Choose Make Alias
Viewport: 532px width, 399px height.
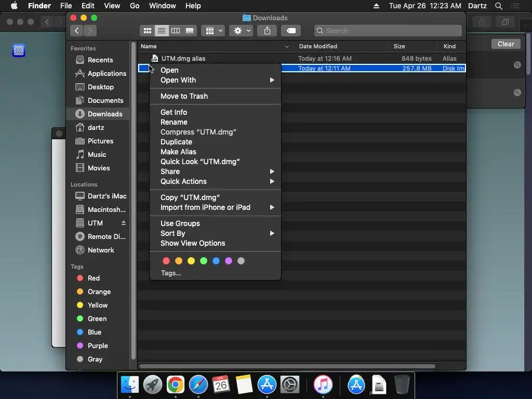coord(215,152)
